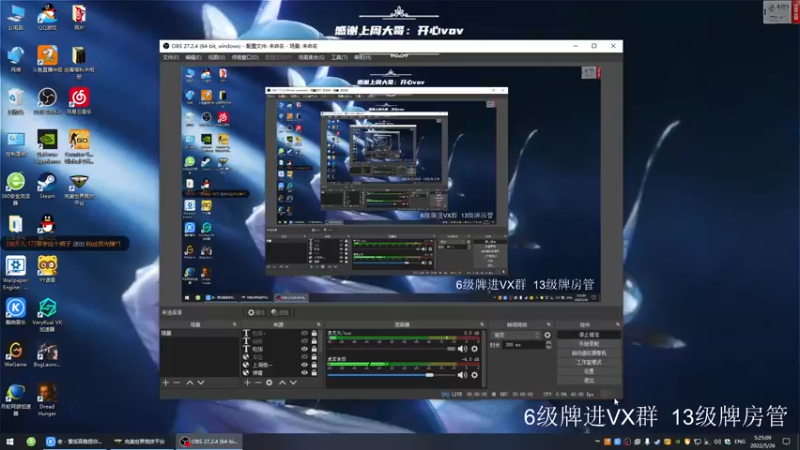Open the VeryKuai VK加速器 desktop shortcut
800x450 pixels.
(47, 315)
